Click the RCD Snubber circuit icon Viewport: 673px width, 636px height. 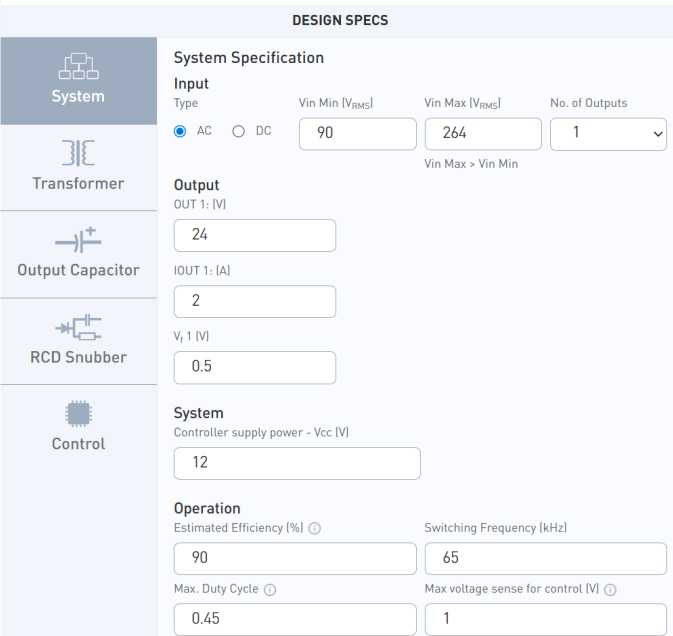point(78,326)
